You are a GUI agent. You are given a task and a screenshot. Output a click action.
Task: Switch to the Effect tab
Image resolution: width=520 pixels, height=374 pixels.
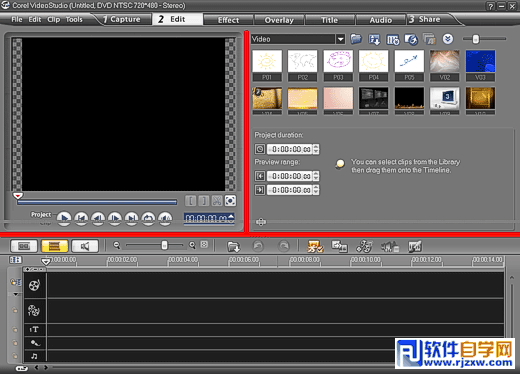(x=228, y=20)
